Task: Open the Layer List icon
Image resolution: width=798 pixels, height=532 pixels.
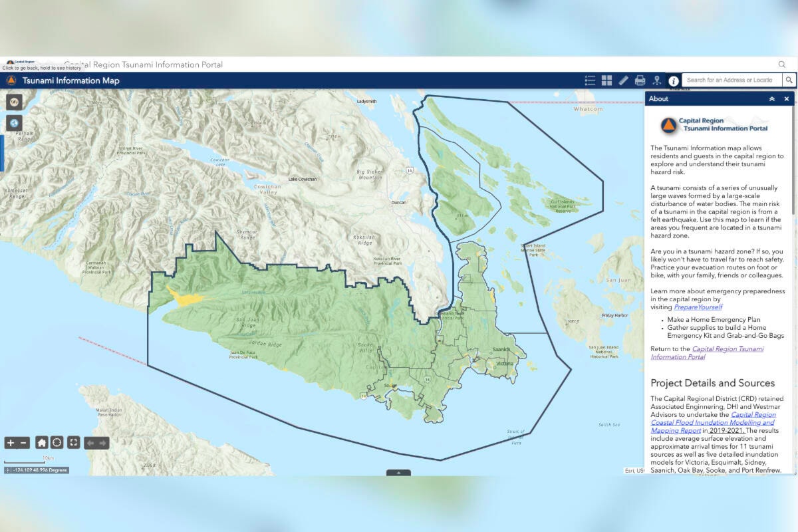Action: click(x=606, y=80)
